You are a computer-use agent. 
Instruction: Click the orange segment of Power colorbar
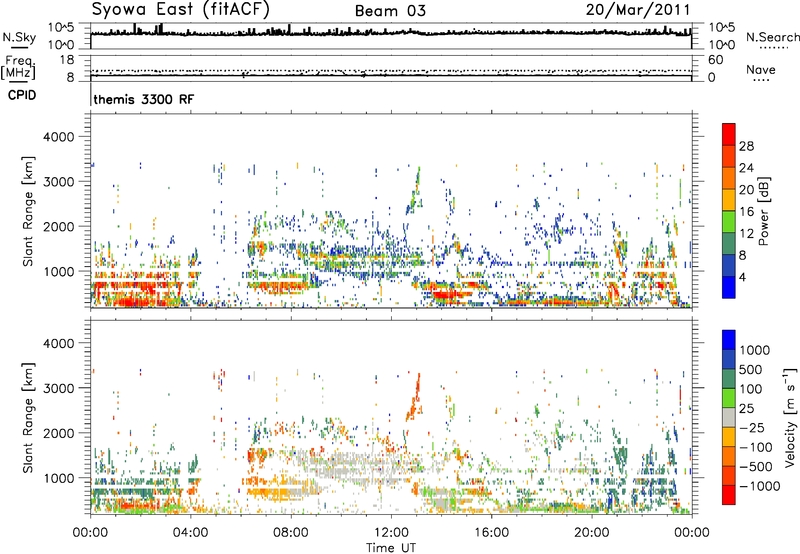(x=729, y=178)
